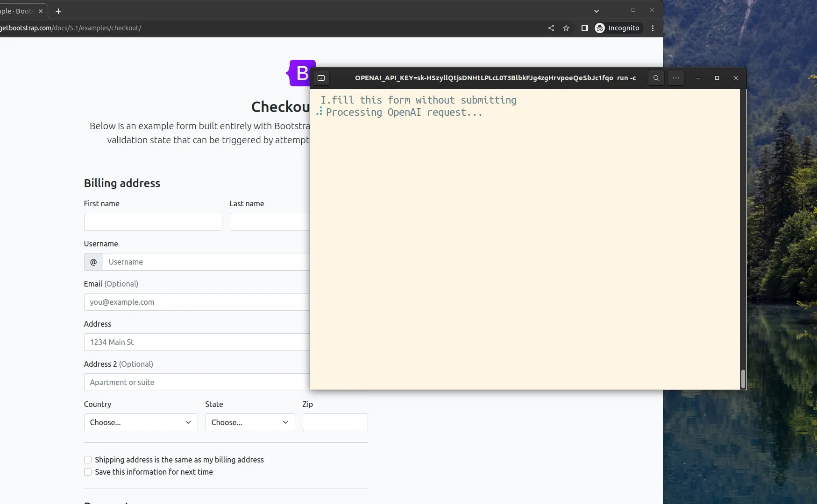The image size is (817, 504).
Task: Click the browser share icon
Action: pyautogui.click(x=551, y=28)
